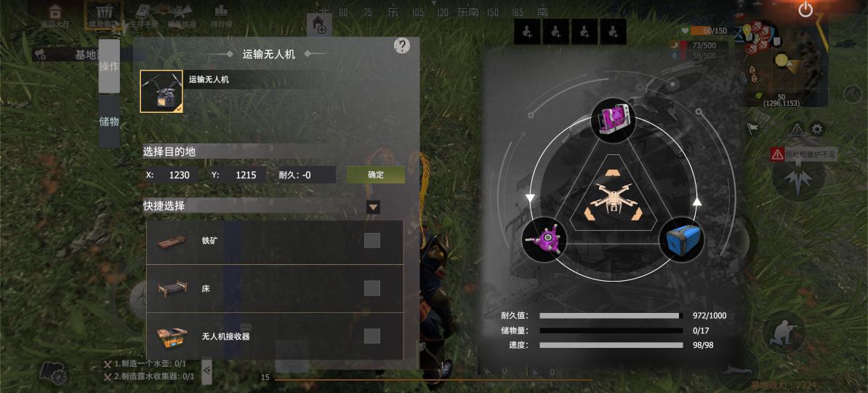Edit the X coordinate field 1230
Image resolution: width=868 pixels, height=393 pixels.
point(180,175)
